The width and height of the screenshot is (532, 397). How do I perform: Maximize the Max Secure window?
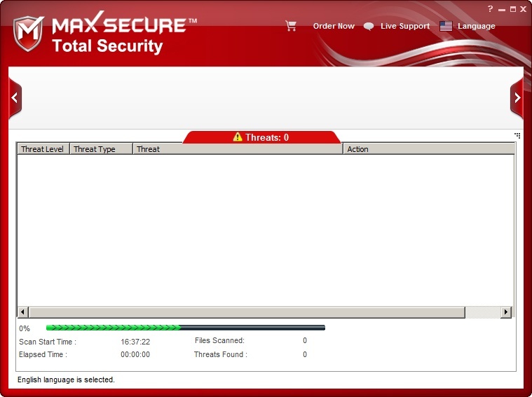[x=513, y=10]
